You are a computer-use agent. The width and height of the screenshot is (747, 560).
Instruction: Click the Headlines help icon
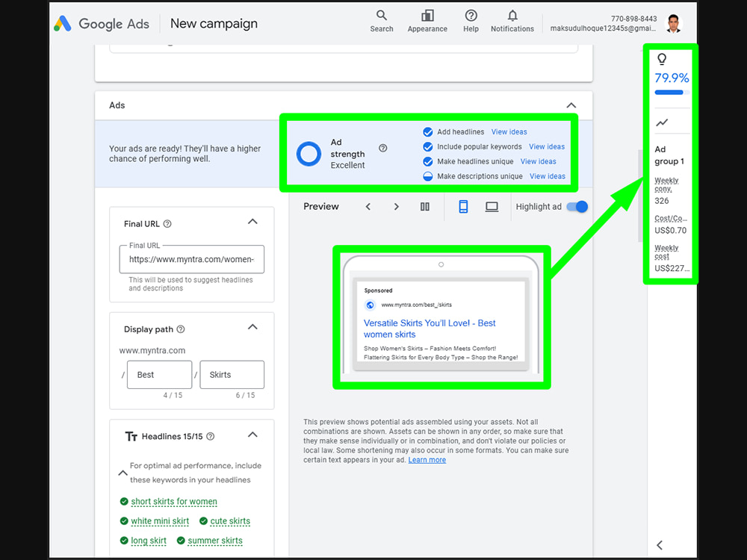(x=211, y=436)
